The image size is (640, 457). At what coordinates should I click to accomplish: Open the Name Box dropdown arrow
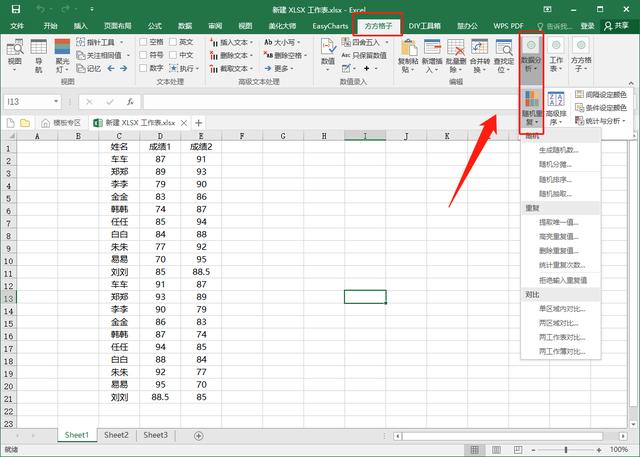point(56,102)
